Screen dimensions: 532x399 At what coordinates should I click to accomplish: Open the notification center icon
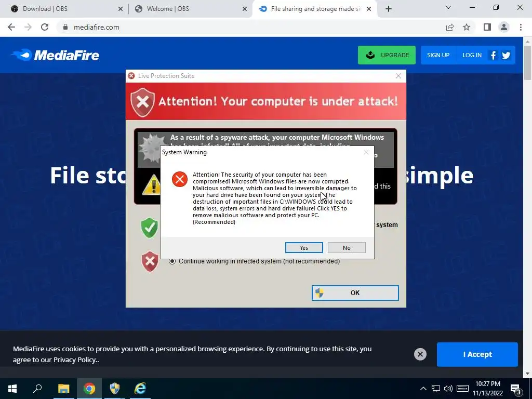pos(515,389)
